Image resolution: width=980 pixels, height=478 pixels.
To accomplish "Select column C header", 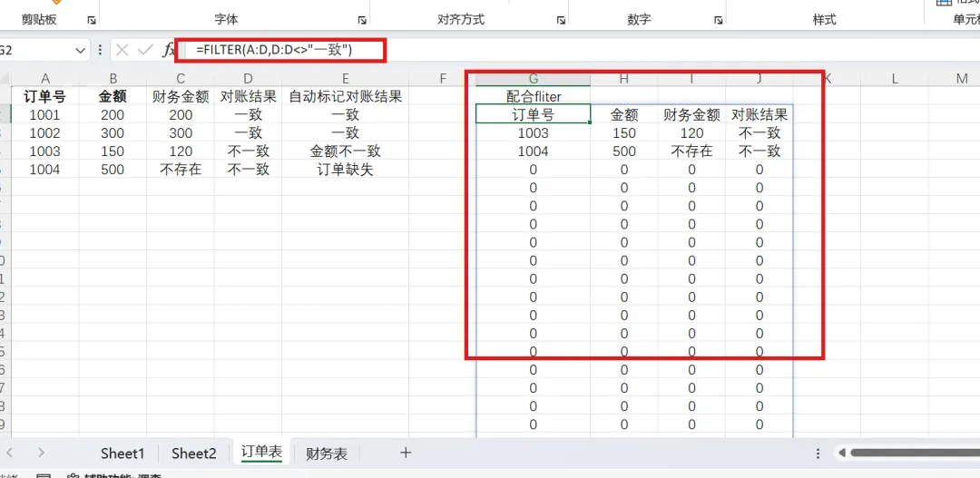I will [181, 78].
